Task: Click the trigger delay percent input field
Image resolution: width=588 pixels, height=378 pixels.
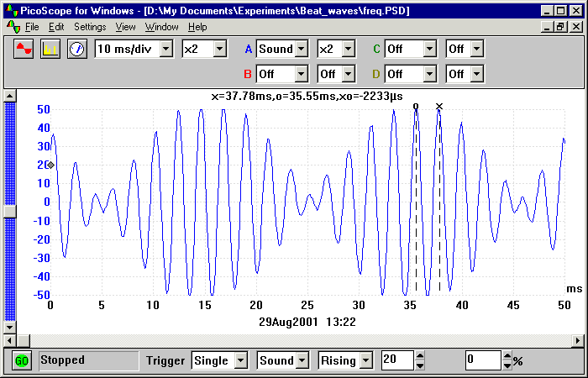Action: (483, 360)
